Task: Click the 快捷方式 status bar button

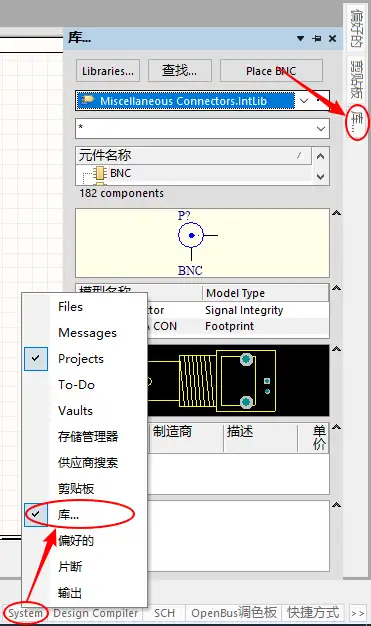Action: 313,613
